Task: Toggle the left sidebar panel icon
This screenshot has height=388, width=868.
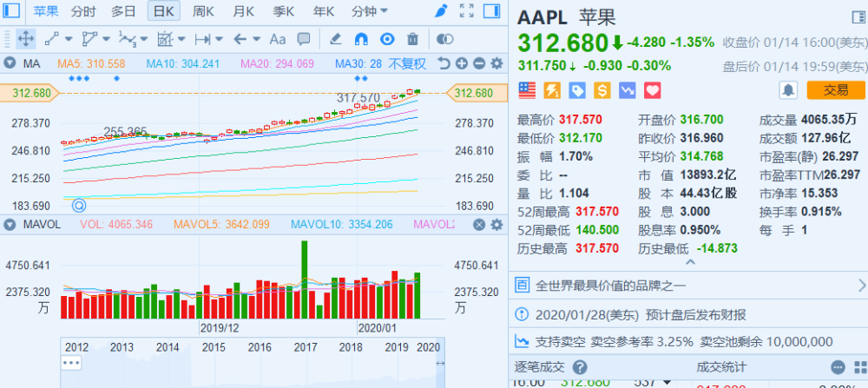Action: pos(11,10)
